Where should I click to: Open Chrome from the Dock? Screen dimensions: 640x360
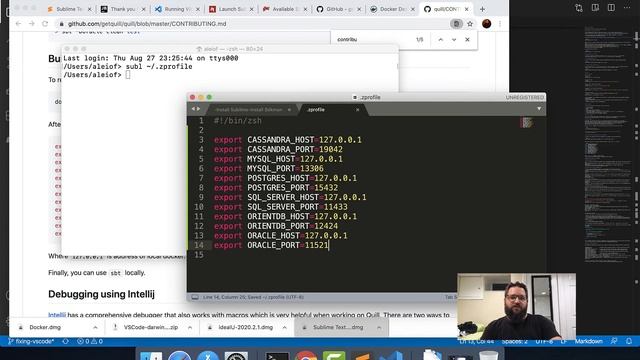[306, 356]
